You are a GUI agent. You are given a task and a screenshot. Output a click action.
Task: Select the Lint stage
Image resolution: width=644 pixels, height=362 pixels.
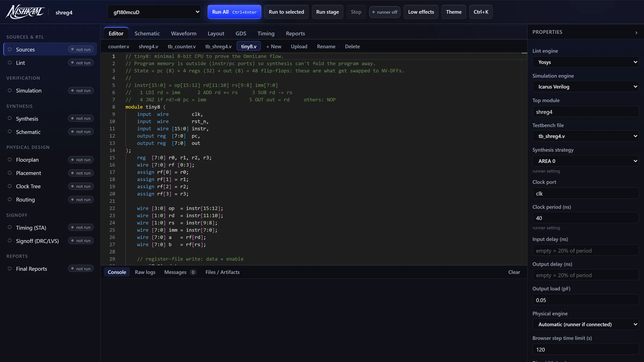[50, 63]
